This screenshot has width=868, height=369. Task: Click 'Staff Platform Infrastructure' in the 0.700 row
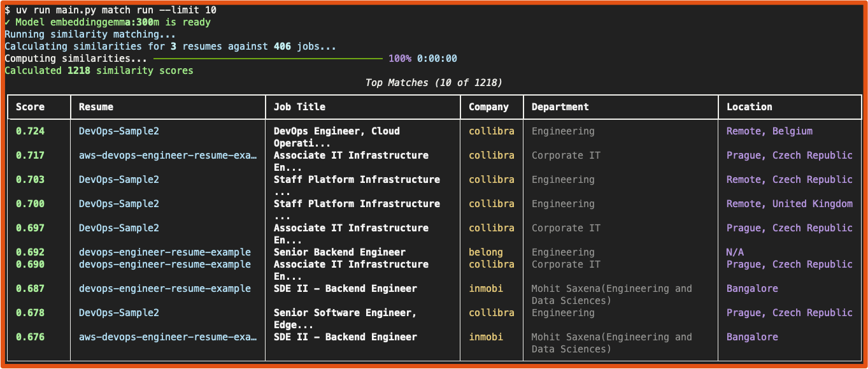(x=357, y=204)
